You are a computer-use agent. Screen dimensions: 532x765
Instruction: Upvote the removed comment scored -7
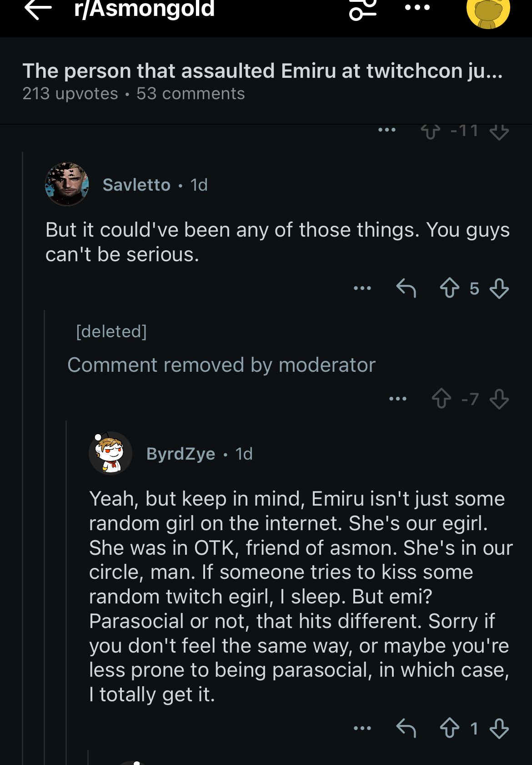(441, 399)
